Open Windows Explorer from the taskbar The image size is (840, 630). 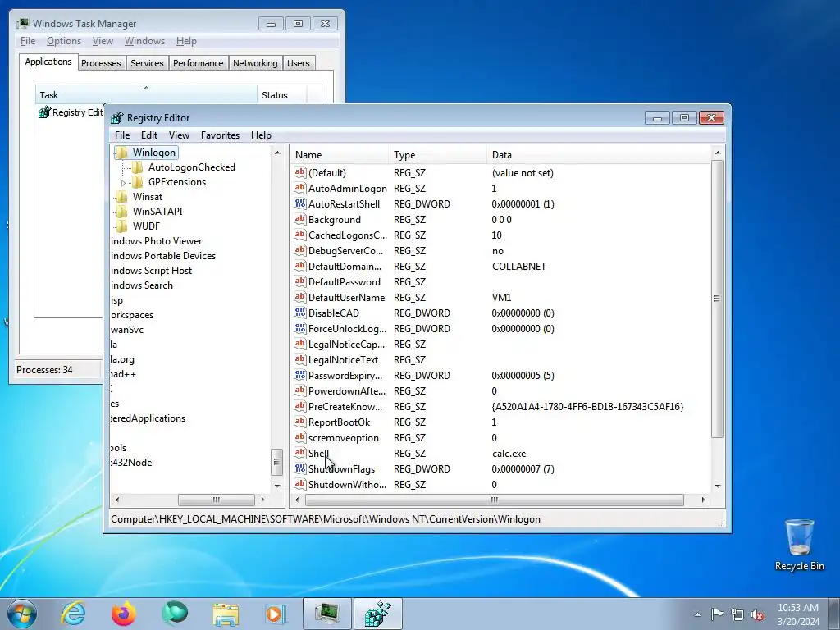[226, 614]
